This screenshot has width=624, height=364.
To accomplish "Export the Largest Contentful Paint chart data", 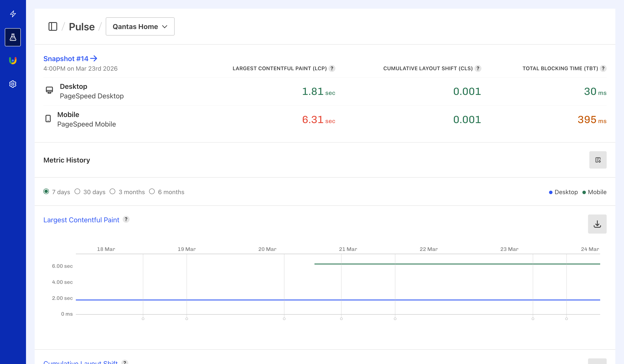I will [x=597, y=224].
